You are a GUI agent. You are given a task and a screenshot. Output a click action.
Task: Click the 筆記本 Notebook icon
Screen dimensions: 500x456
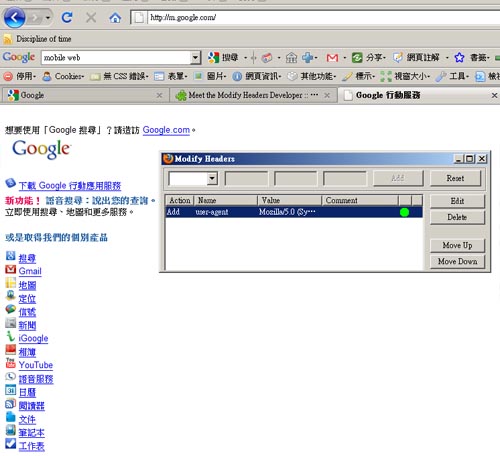[11, 430]
